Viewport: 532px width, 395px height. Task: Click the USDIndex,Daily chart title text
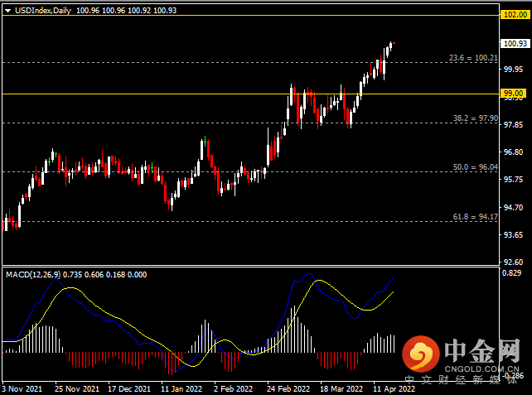(x=43, y=11)
